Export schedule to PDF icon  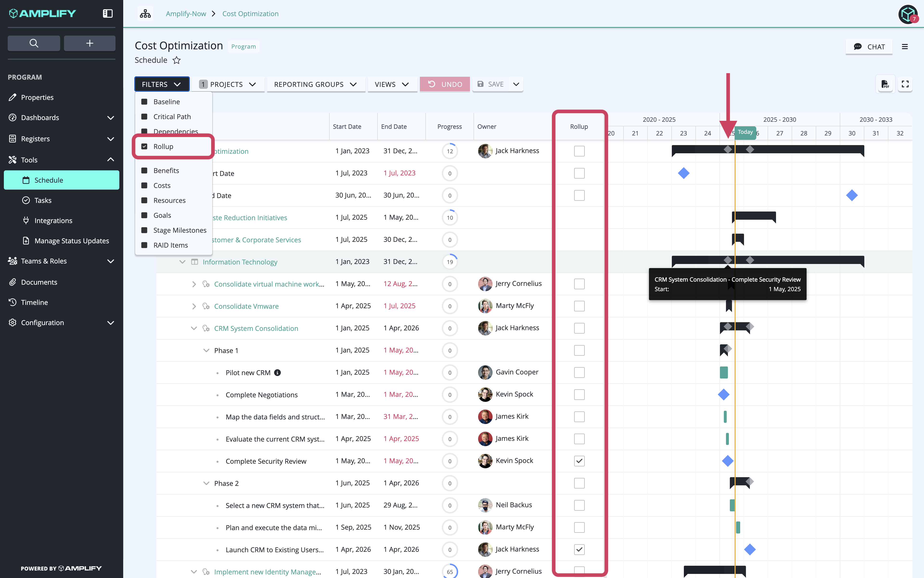click(885, 84)
